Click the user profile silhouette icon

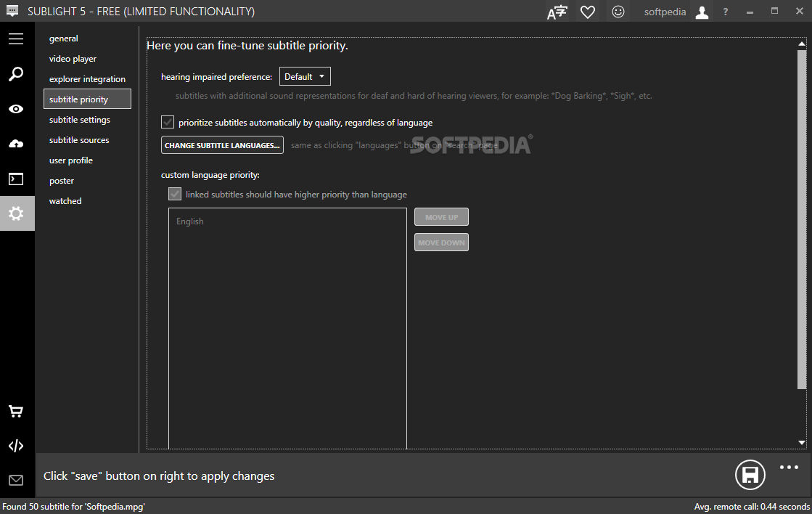click(702, 12)
